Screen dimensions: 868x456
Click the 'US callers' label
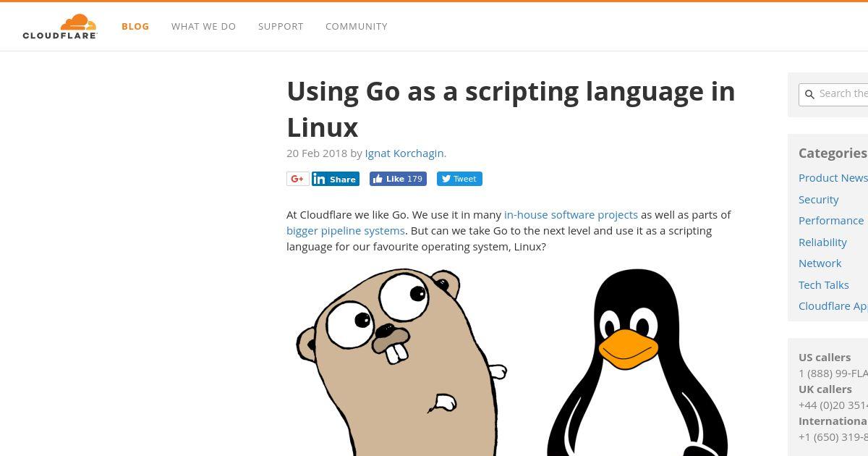(825, 357)
